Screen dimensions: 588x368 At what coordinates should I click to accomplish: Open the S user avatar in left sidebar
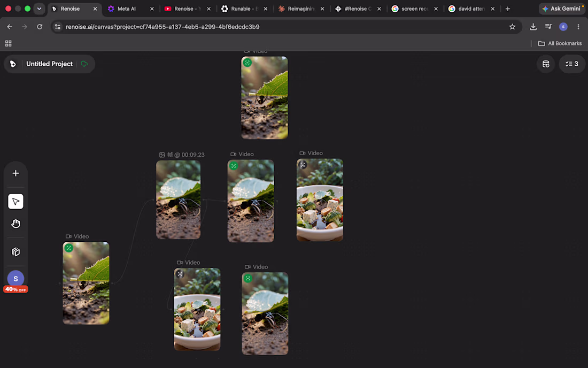point(16,279)
